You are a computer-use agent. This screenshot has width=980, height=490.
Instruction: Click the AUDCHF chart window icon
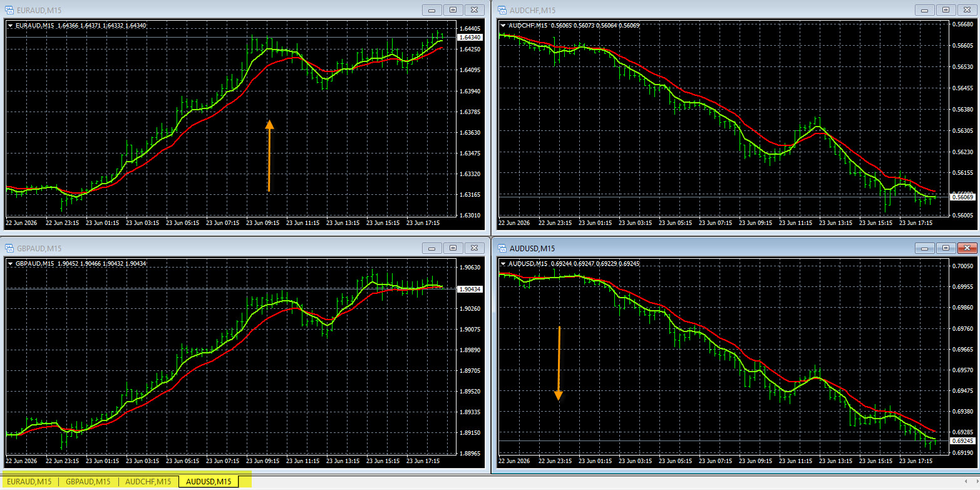[502, 9]
